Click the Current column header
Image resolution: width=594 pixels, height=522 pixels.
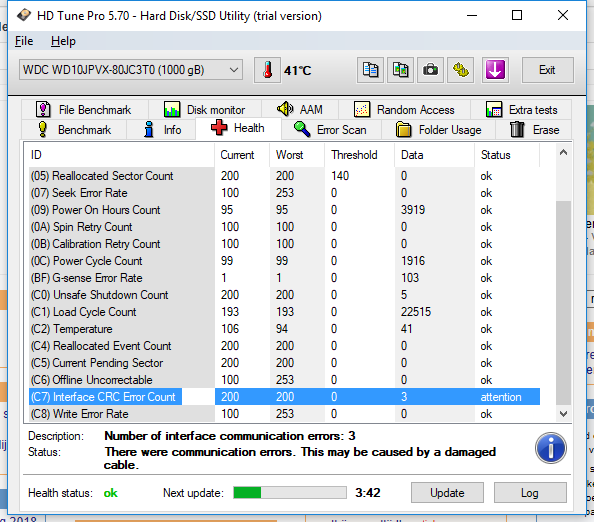242,155
